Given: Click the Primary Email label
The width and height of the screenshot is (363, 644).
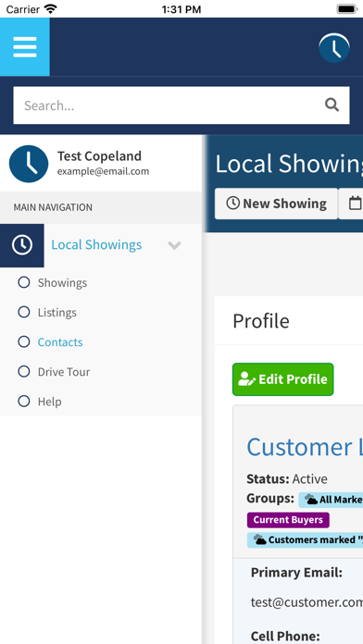Looking at the screenshot, I should [x=296, y=573].
